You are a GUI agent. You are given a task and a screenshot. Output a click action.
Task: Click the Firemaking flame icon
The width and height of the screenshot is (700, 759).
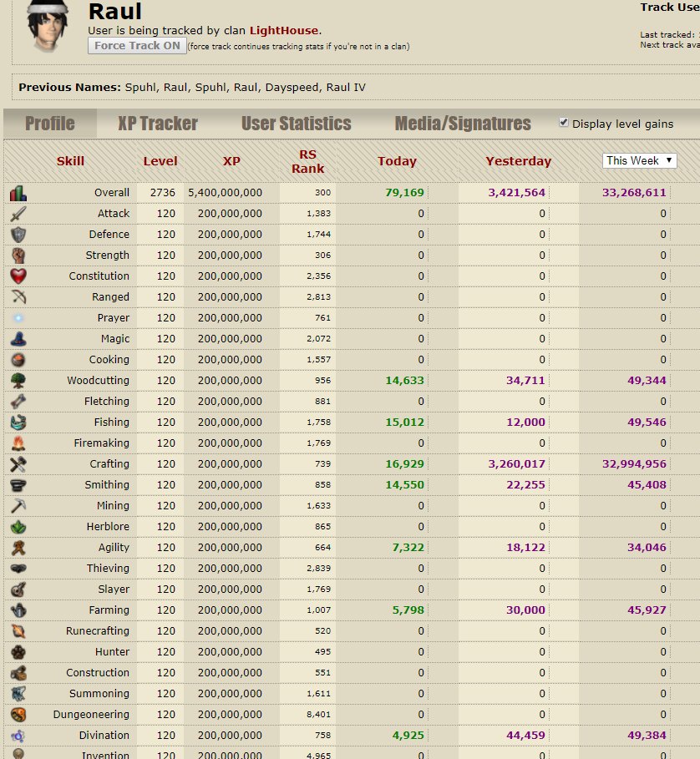pyautogui.click(x=18, y=443)
